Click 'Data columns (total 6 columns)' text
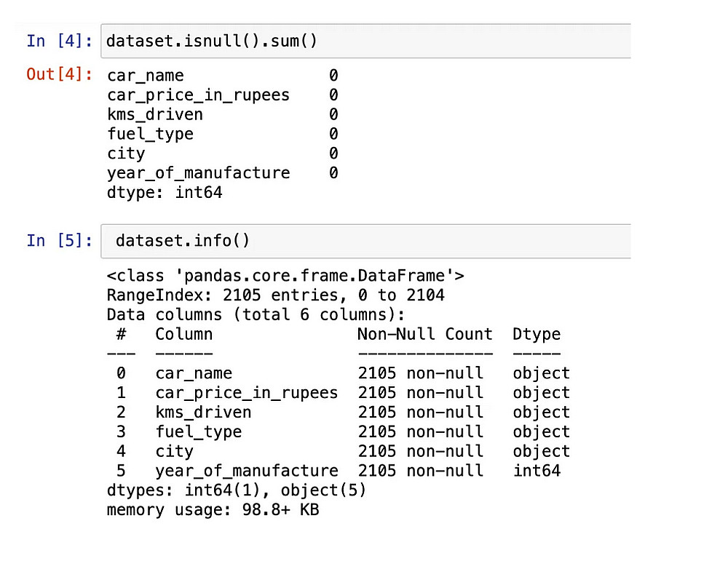Screen dimensions: 728x569 (x=255, y=315)
